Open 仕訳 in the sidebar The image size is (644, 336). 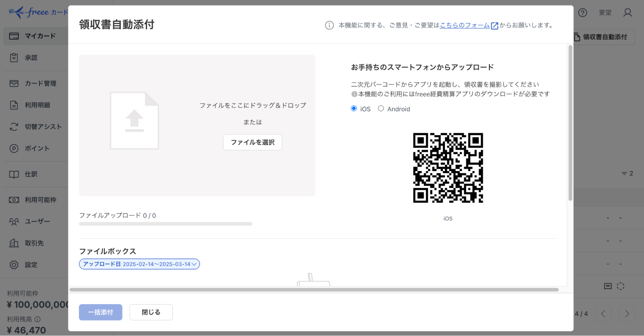pyautogui.click(x=35, y=174)
